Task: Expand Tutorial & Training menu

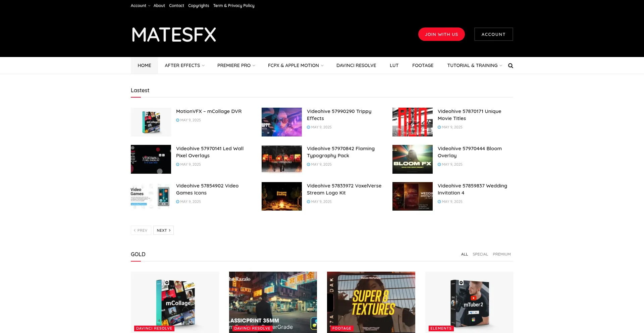Action: point(474,66)
